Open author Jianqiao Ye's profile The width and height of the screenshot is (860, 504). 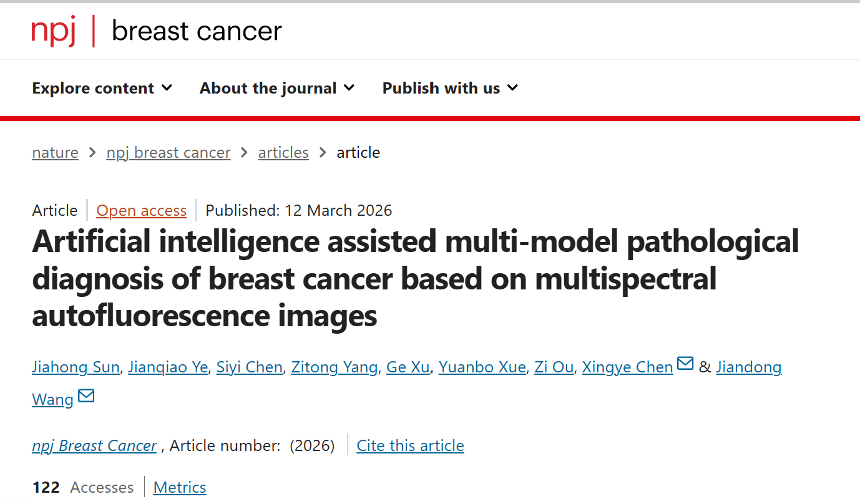coord(168,367)
